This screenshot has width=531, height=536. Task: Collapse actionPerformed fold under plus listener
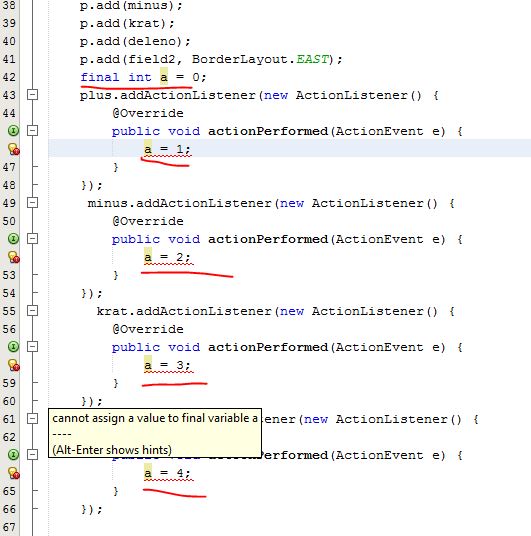[x=32, y=131]
